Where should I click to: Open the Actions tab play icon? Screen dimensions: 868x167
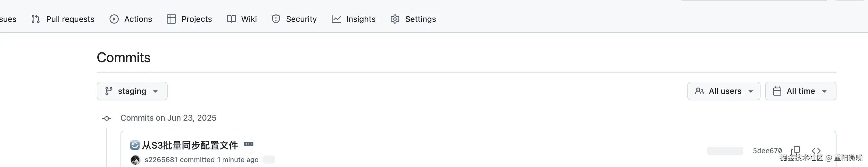pyautogui.click(x=114, y=19)
